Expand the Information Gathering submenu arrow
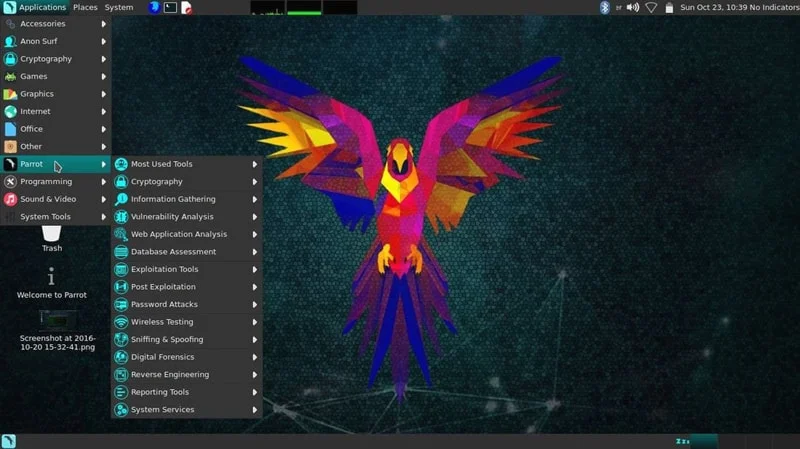The height and width of the screenshot is (449, 800). click(255, 199)
